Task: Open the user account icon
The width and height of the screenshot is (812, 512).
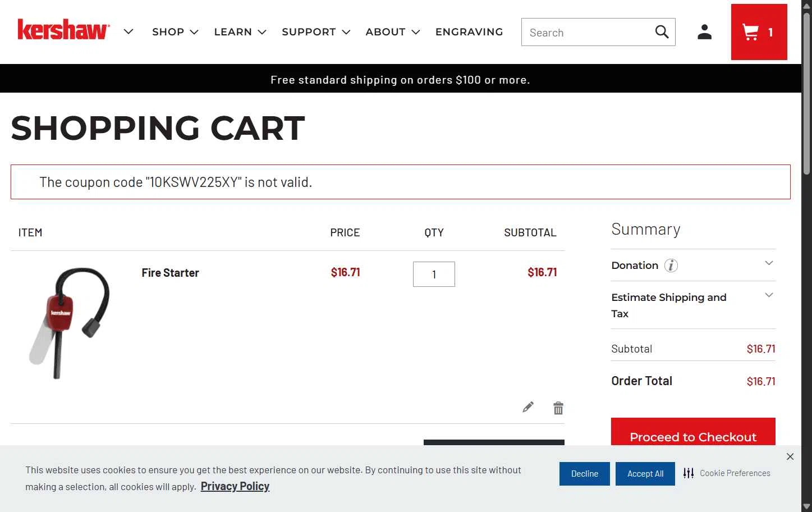Action: [704, 32]
